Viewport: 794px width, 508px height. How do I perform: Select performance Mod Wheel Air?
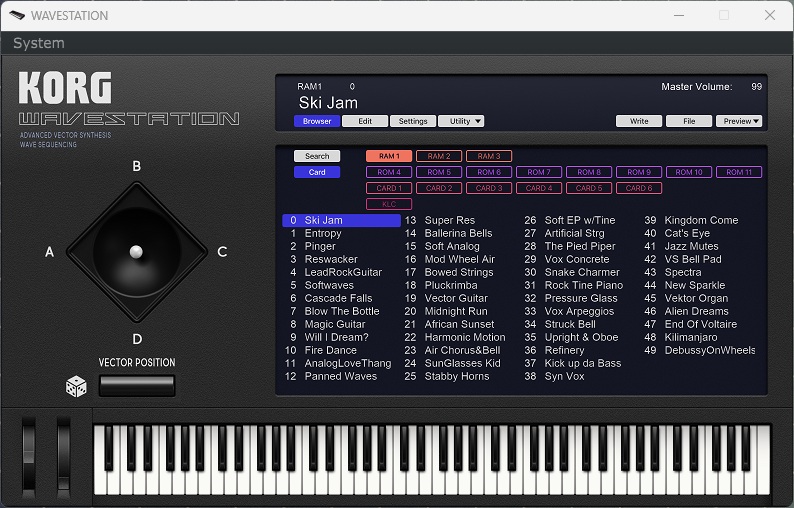[459, 259]
